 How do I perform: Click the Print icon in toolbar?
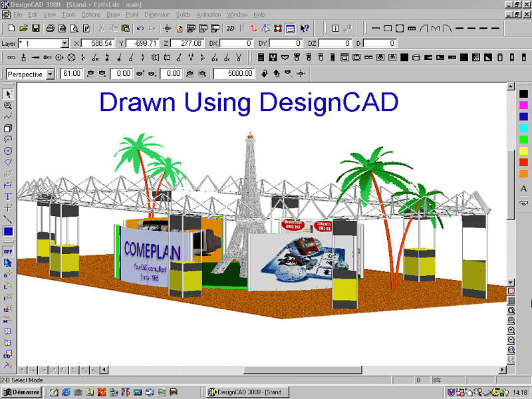tap(50, 29)
